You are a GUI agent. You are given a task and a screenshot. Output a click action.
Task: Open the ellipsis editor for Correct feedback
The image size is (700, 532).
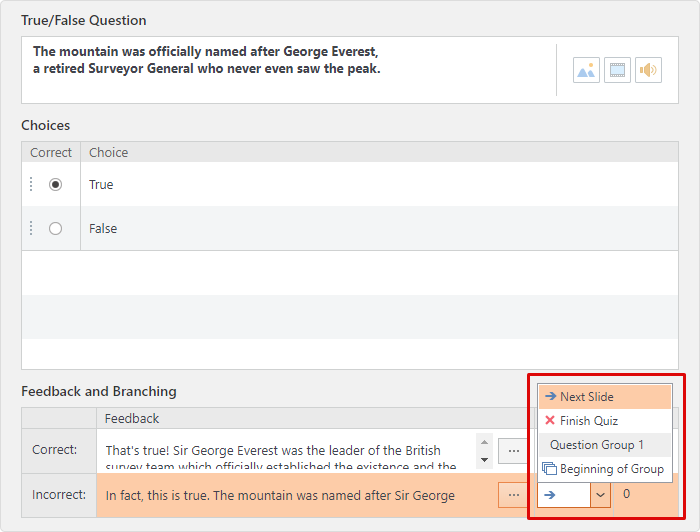click(513, 451)
